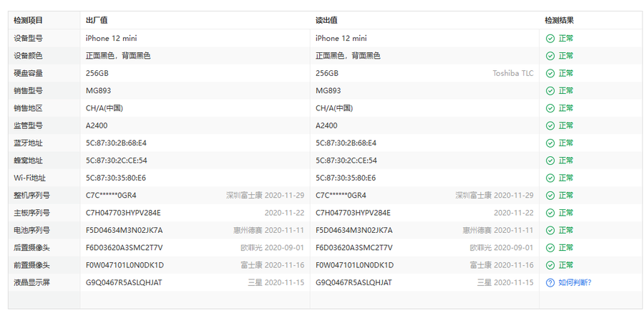
Task: Click the 检测结果 column header
Action: [x=560, y=21]
